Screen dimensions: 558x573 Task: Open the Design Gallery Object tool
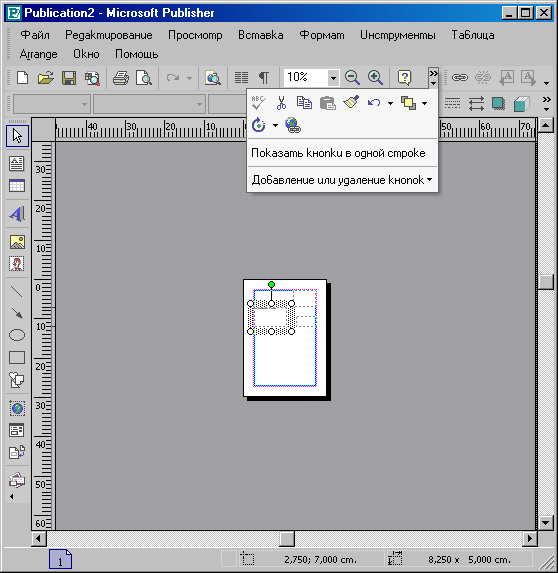(x=17, y=480)
